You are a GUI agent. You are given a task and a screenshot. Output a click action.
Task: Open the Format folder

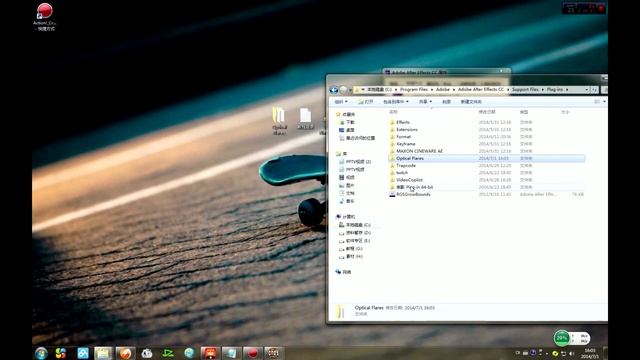click(x=403, y=137)
